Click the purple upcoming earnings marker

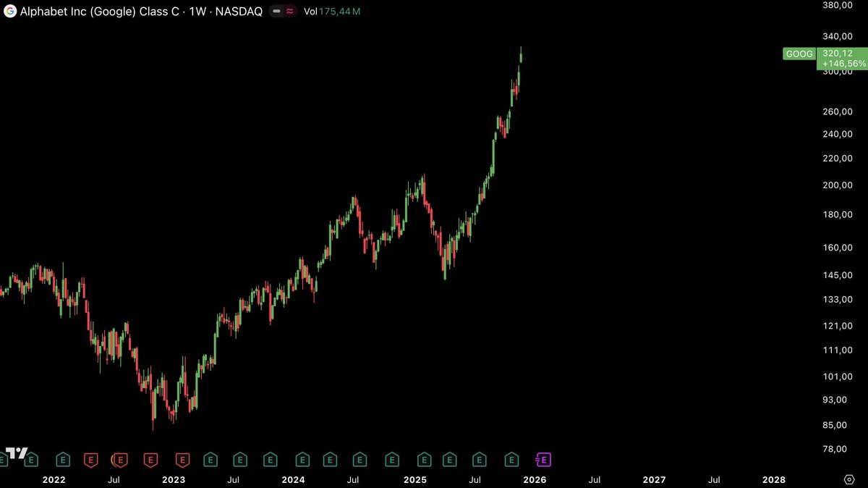pos(542,459)
